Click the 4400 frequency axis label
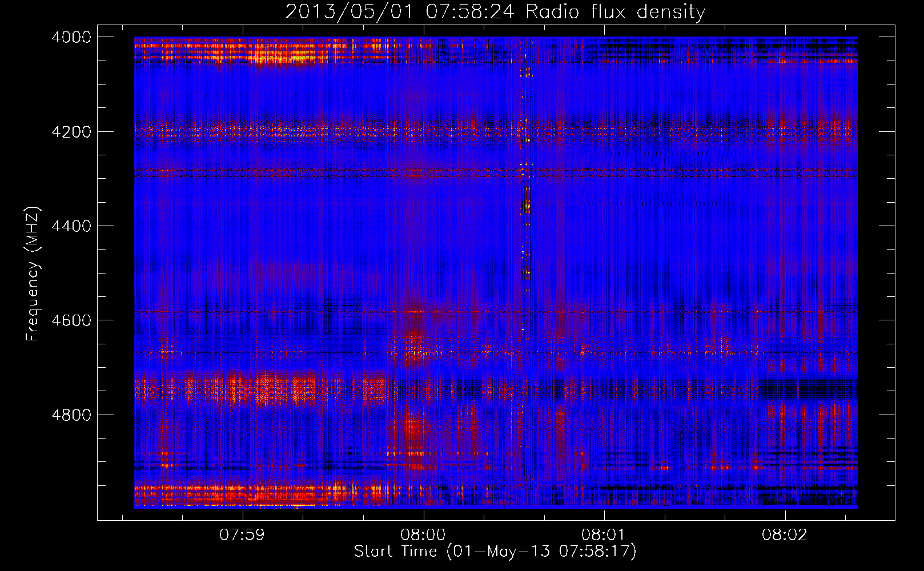Screen dimensions: 924x571 [x=71, y=226]
